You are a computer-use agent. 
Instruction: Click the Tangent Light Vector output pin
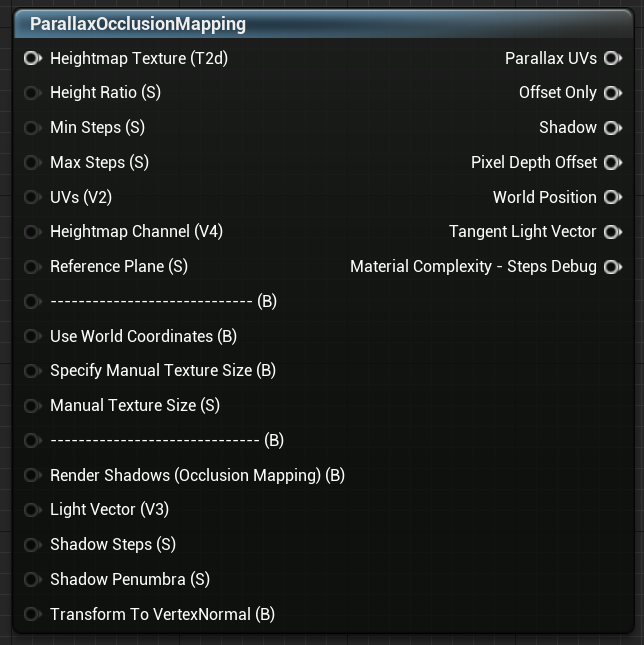click(x=613, y=232)
